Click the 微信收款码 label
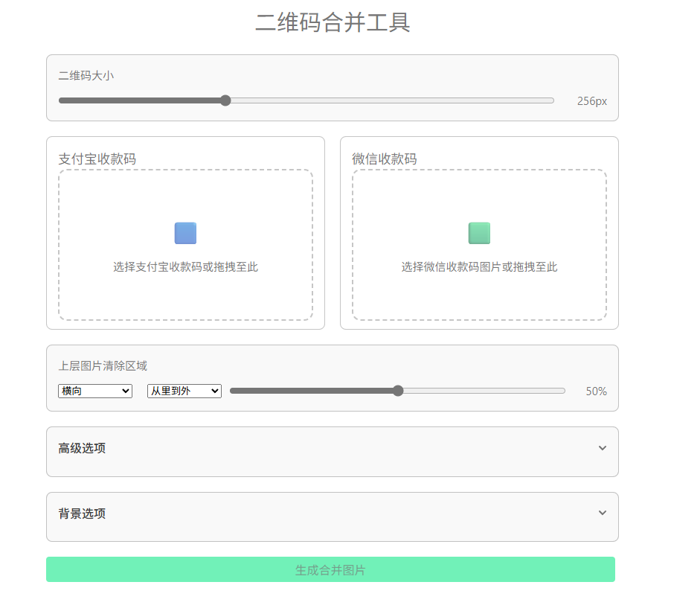Viewport: 700px width, 614px height. (385, 159)
